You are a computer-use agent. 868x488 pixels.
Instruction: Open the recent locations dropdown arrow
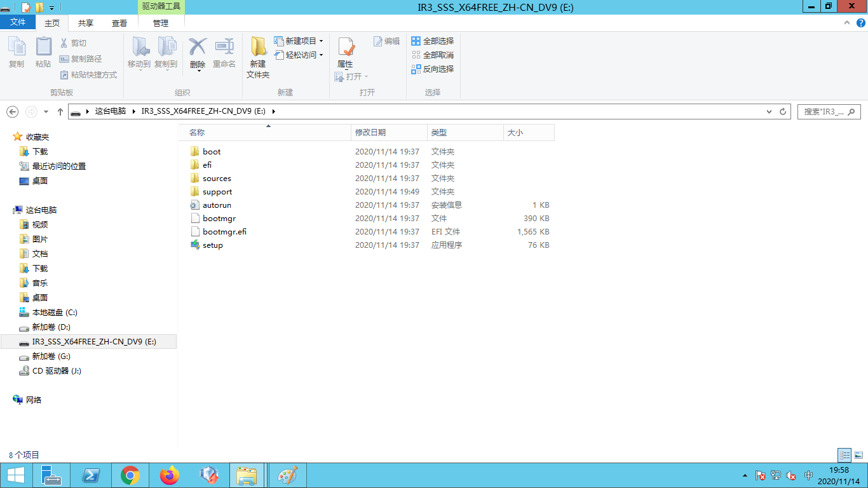46,112
